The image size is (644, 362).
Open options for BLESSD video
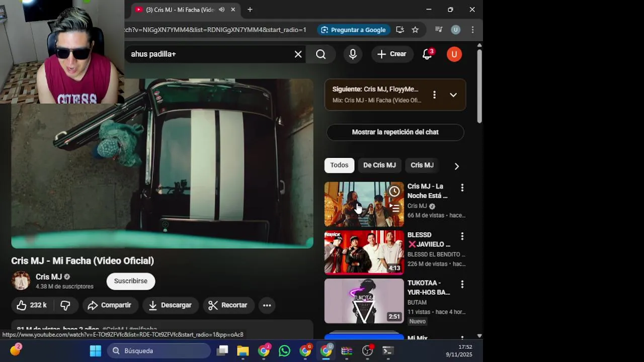(x=462, y=236)
